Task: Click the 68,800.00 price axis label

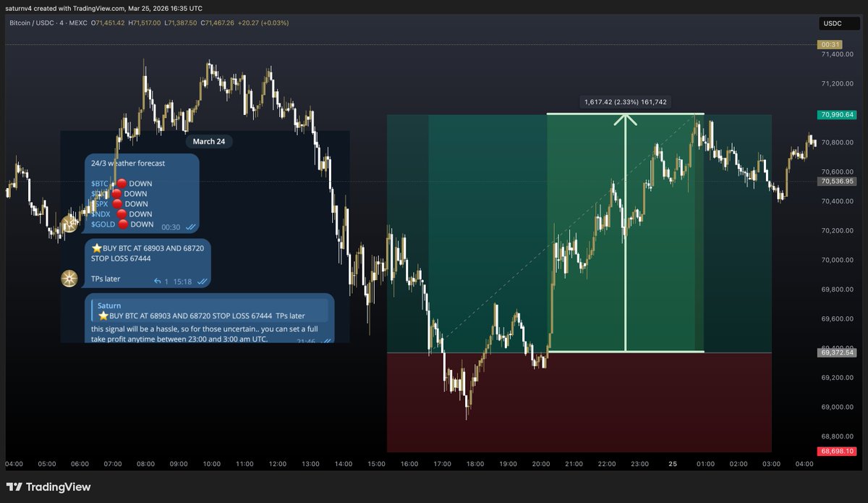Action: (837, 436)
